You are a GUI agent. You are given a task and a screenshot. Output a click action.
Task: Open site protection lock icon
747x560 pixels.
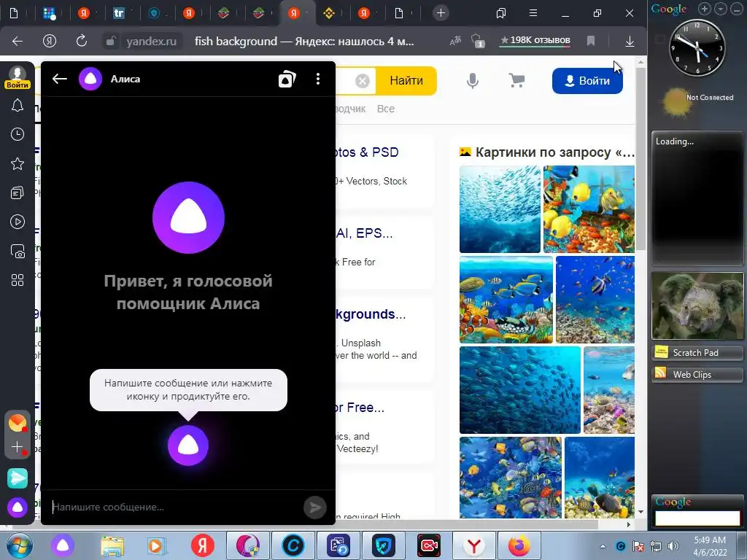(x=111, y=42)
